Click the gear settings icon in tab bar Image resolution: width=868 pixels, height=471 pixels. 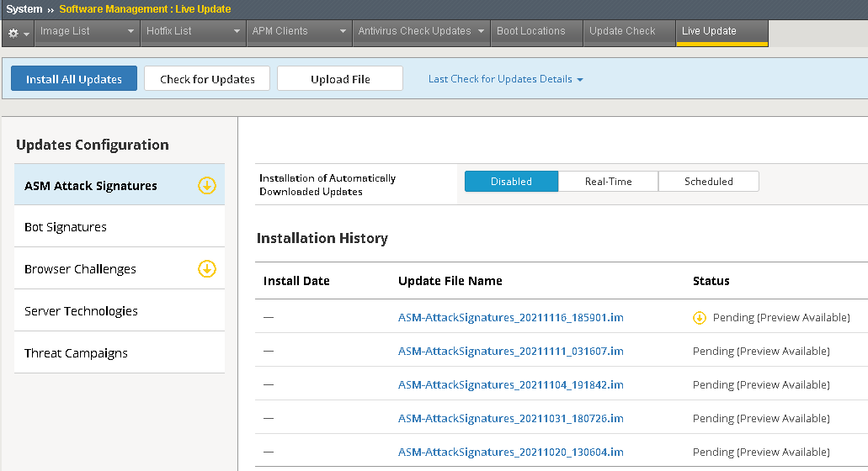(x=13, y=33)
